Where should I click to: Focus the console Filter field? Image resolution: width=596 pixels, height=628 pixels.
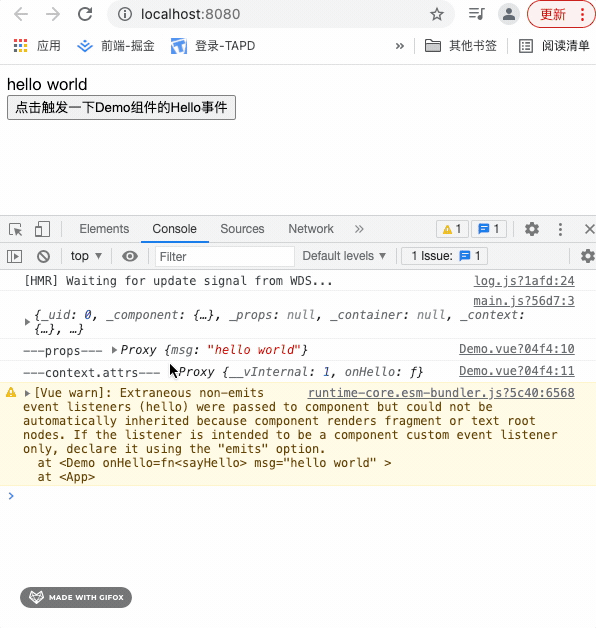click(x=225, y=256)
